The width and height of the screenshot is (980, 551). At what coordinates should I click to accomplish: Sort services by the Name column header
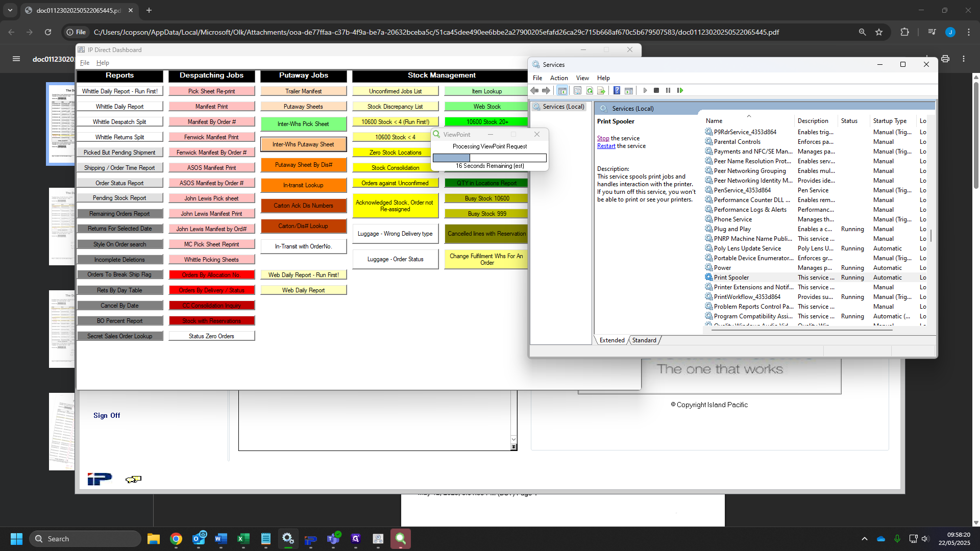[x=749, y=121]
